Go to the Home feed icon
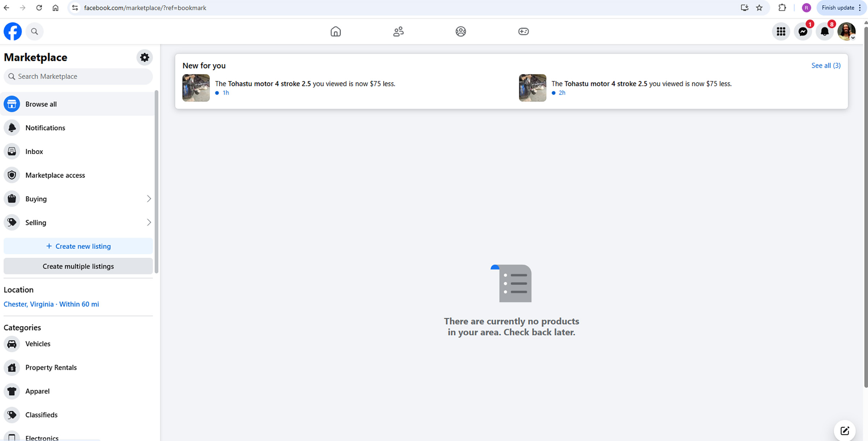 (x=336, y=31)
